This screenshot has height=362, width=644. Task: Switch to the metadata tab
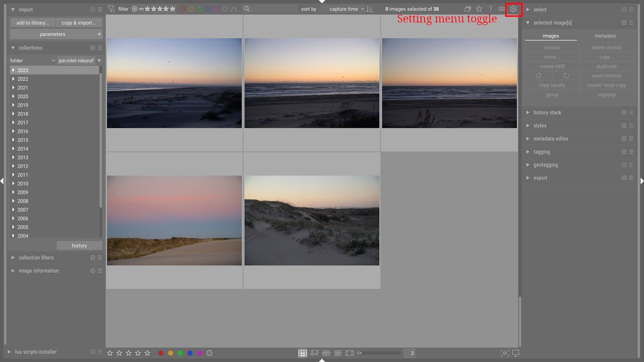pyautogui.click(x=604, y=35)
